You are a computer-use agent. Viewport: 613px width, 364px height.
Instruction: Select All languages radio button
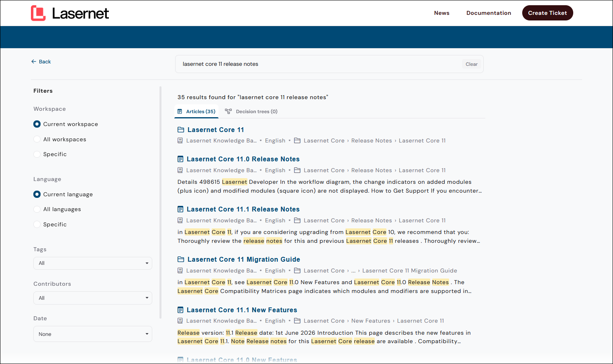click(37, 209)
